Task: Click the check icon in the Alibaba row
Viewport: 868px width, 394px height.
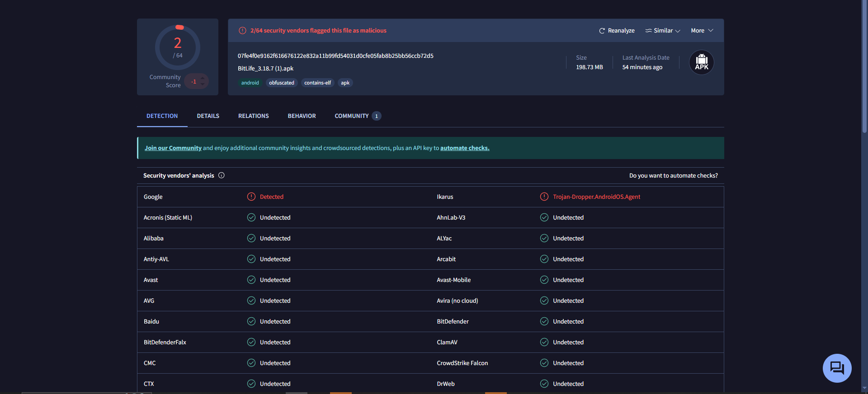Action: (x=251, y=238)
